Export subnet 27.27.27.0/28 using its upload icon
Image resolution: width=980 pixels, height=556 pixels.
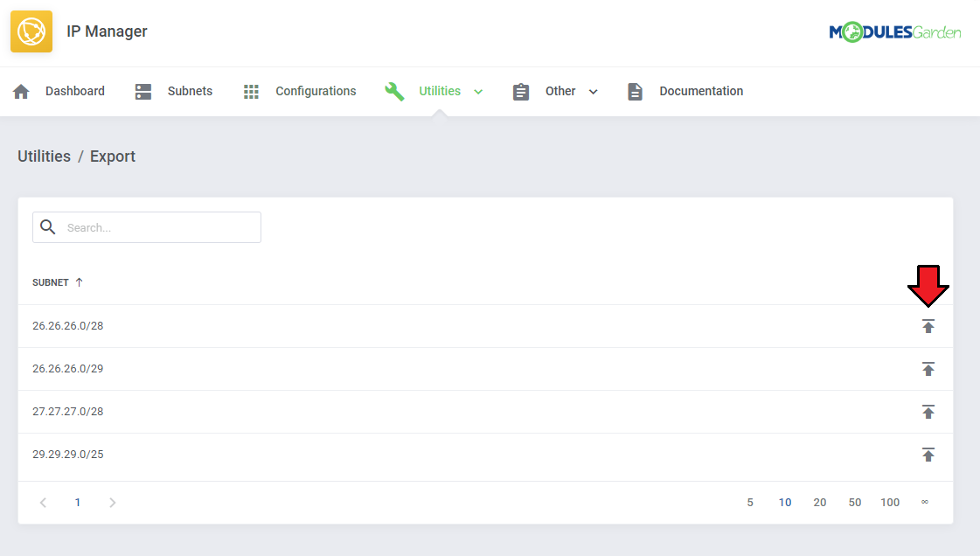pos(928,412)
